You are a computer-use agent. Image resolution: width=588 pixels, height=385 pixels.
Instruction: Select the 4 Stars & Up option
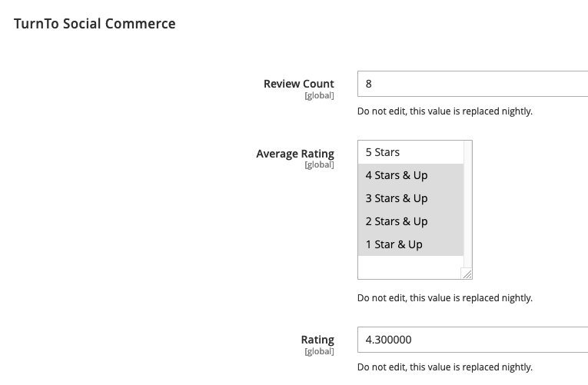pyautogui.click(x=410, y=175)
